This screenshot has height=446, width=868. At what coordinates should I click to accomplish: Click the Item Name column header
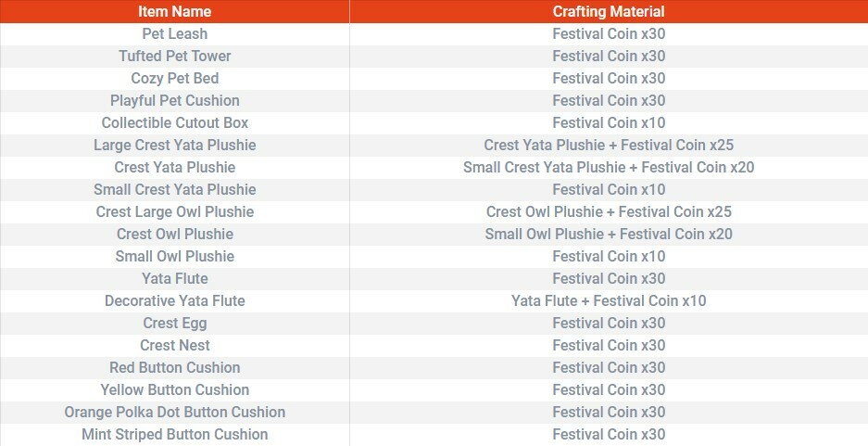(x=174, y=11)
